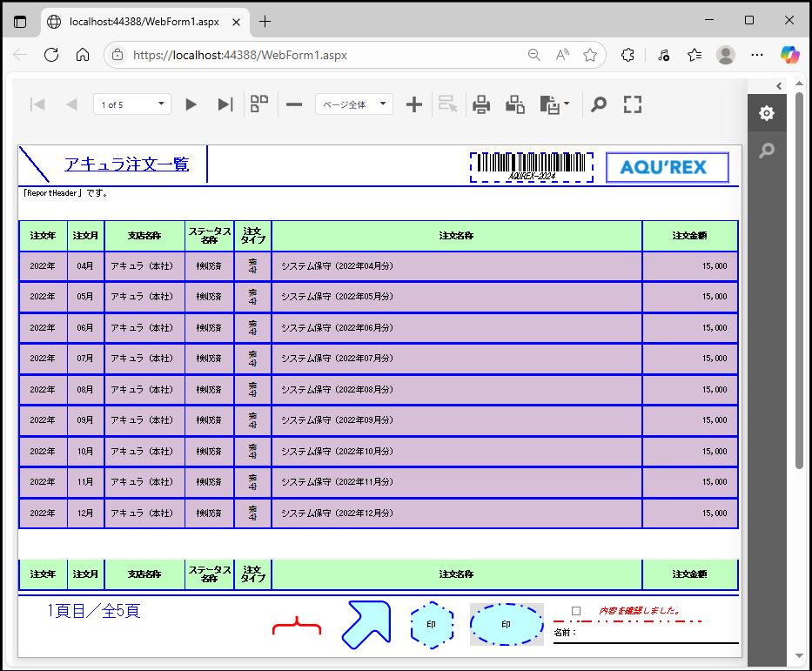
Task: Switch the viewer to full screen
Action: coord(633,104)
